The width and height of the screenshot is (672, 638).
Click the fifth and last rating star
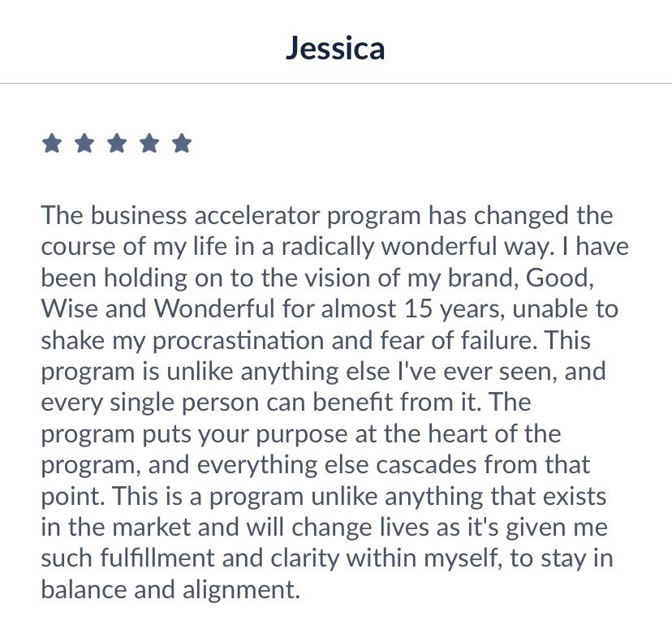(x=182, y=143)
